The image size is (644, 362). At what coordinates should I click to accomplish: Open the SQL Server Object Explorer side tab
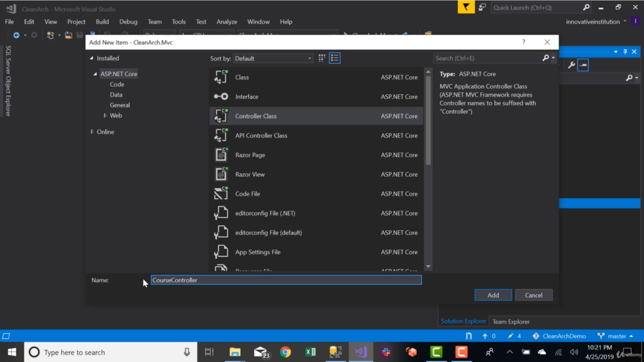8,80
